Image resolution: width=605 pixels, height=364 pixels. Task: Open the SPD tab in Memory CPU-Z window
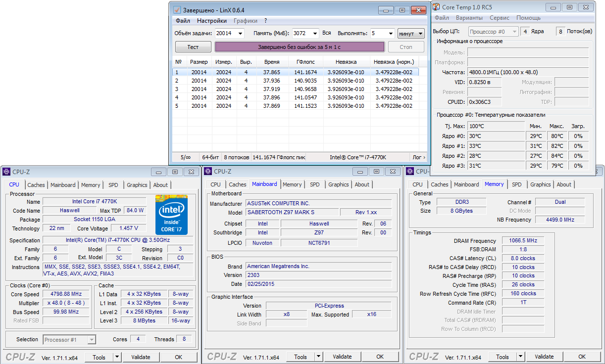516,184
